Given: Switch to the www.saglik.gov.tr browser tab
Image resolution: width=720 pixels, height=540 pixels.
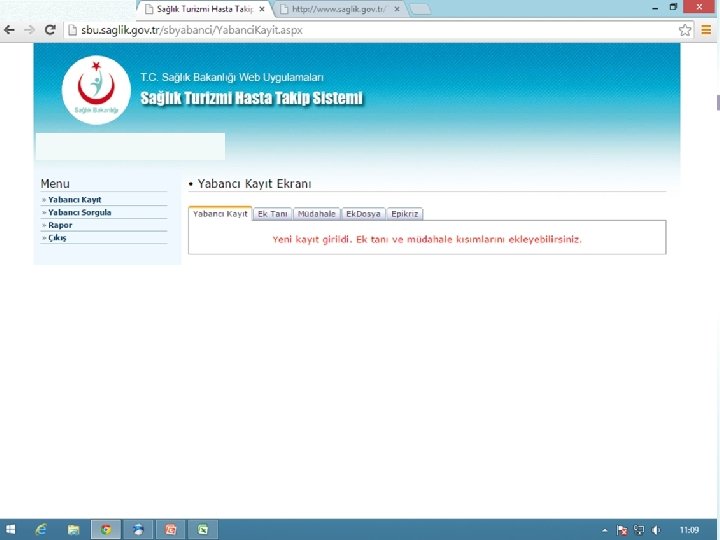Looking at the screenshot, I should pyautogui.click(x=339, y=9).
